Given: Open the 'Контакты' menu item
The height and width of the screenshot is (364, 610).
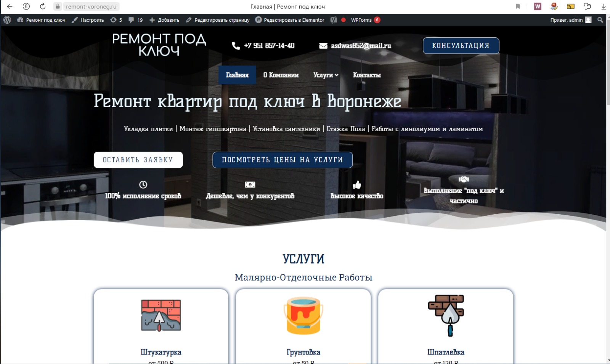Looking at the screenshot, I should 367,75.
